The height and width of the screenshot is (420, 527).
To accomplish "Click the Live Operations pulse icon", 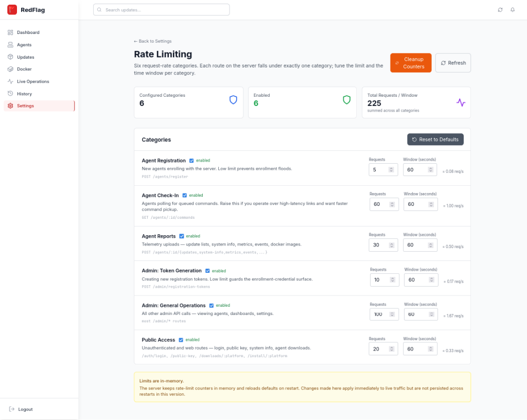I will coord(10,81).
